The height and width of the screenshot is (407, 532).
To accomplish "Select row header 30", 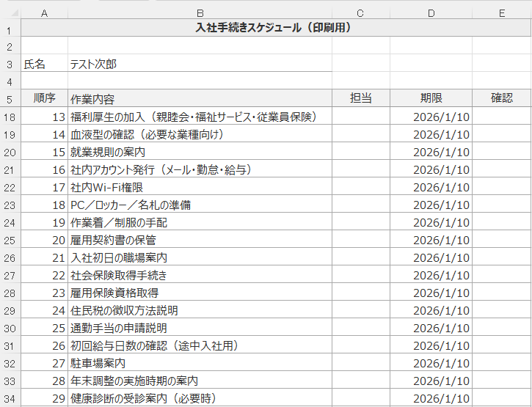I will [10, 328].
